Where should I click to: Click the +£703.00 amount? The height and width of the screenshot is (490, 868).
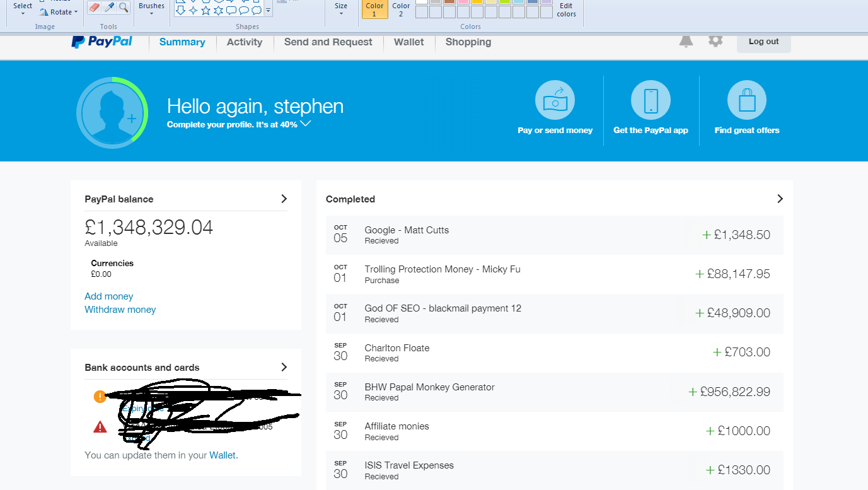pos(741,353)
